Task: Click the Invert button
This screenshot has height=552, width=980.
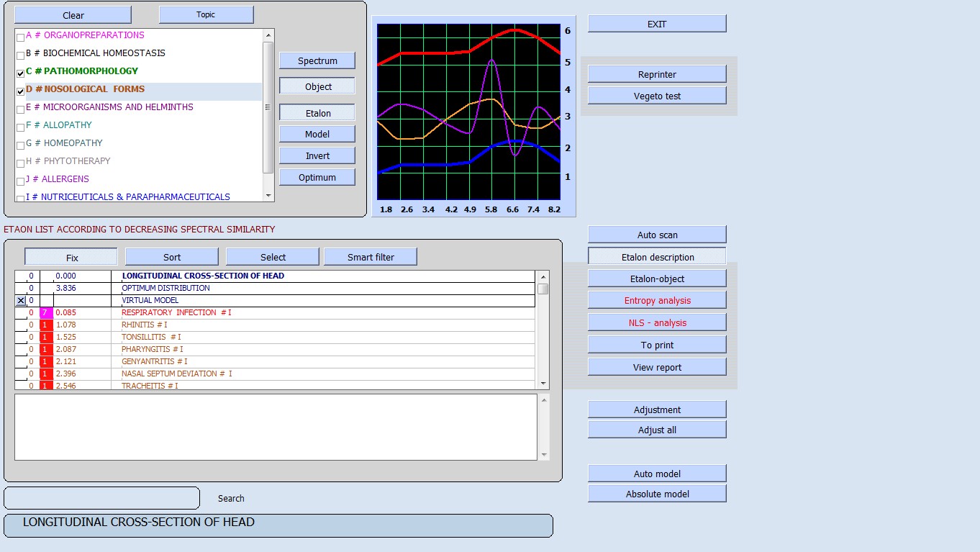Action: point(317,155)
